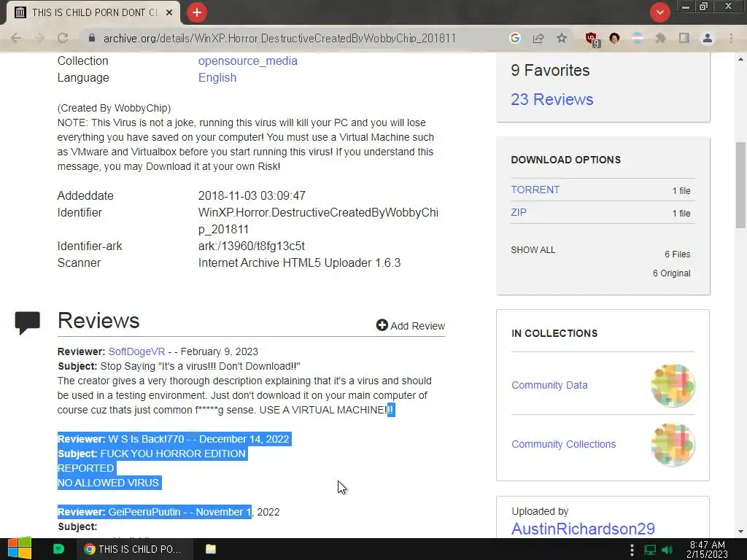Go back to the previous page

coord(16,38)
